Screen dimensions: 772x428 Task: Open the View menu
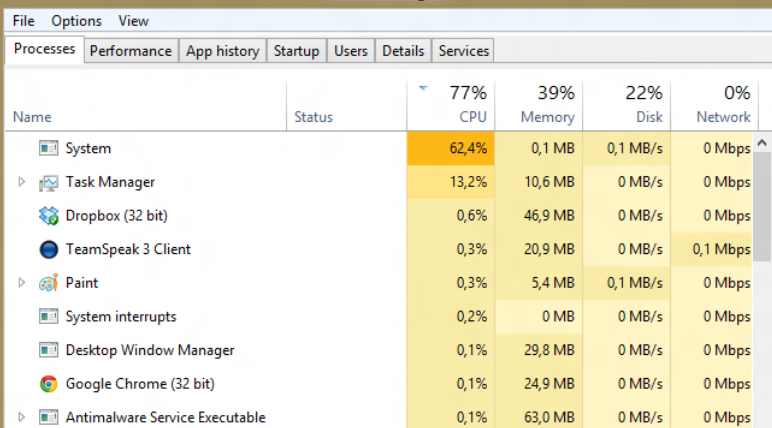133,21
